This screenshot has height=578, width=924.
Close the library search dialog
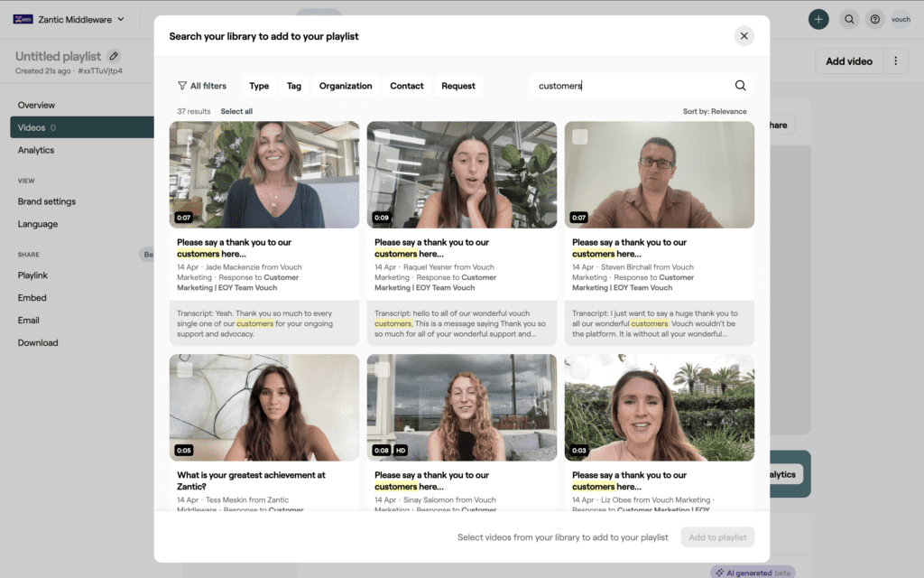744,36
